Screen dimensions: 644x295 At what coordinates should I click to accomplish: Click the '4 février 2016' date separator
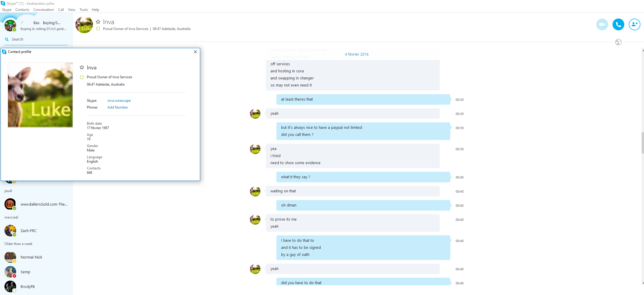pos(357,54)
